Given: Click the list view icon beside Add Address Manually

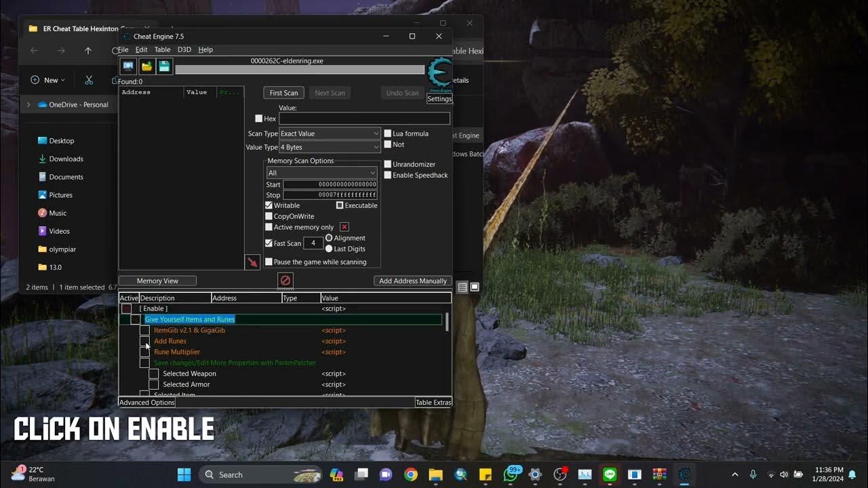Looking at the screenshot, I should tap(462, 287).
